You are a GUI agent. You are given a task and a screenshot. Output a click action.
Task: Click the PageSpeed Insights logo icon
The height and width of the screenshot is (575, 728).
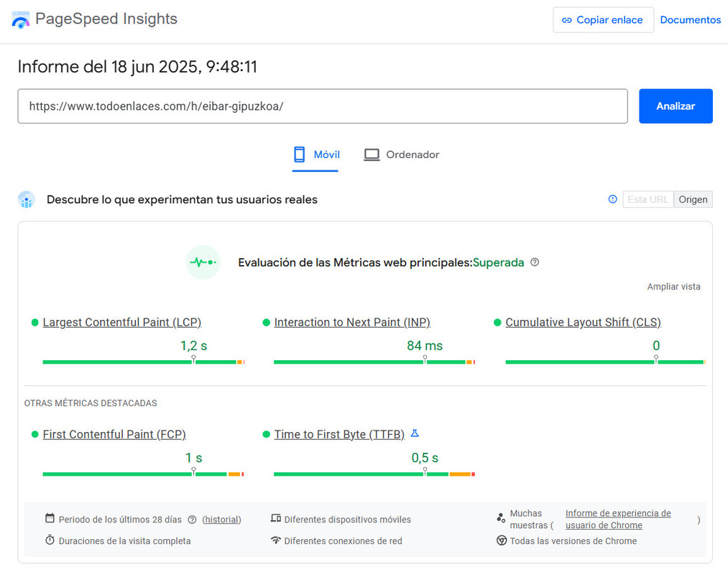click(x=20, y=19)
